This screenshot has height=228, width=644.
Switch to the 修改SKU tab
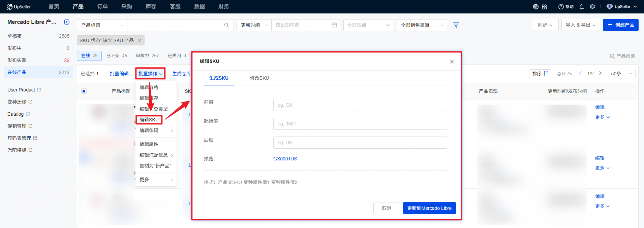tap(259, 78)
